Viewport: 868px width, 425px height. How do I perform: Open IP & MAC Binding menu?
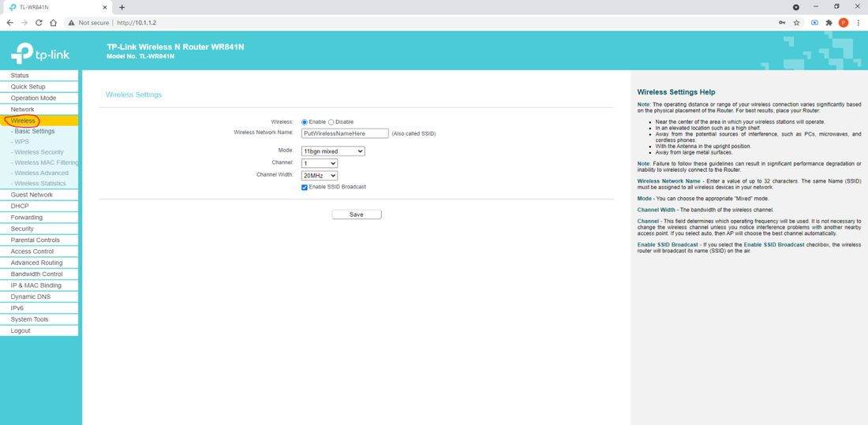[x=39, y=285]
